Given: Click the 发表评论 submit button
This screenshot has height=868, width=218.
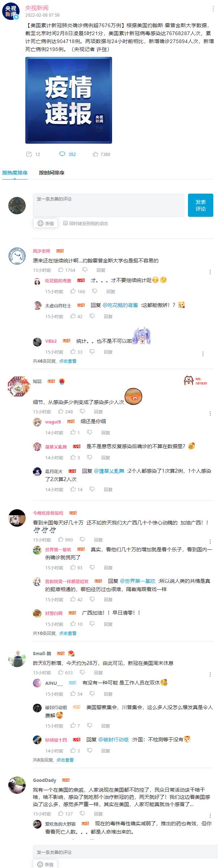Looking at the screenshot, I should click(201, 205).
